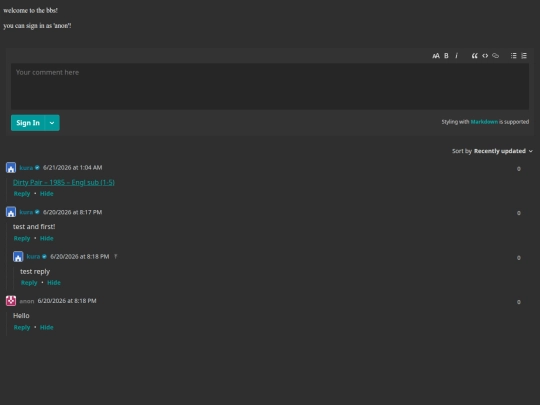Insert a hyperlink using the link icon
The height and width of the screenshot is (405, 540).
coord(495,56)
